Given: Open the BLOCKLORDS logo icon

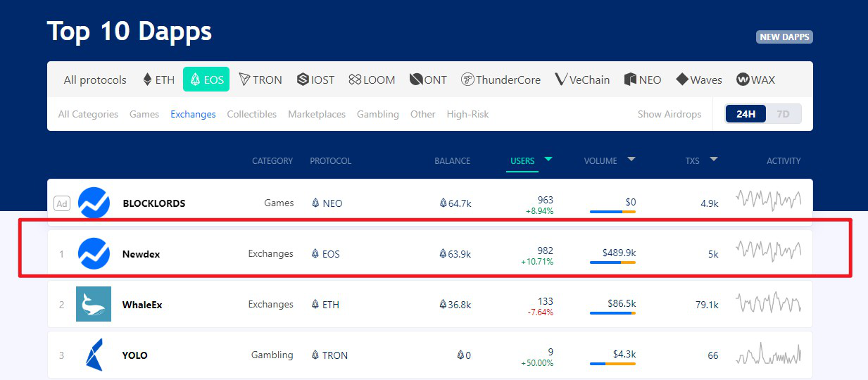Looking at the screenshot, I should [94, 203].
